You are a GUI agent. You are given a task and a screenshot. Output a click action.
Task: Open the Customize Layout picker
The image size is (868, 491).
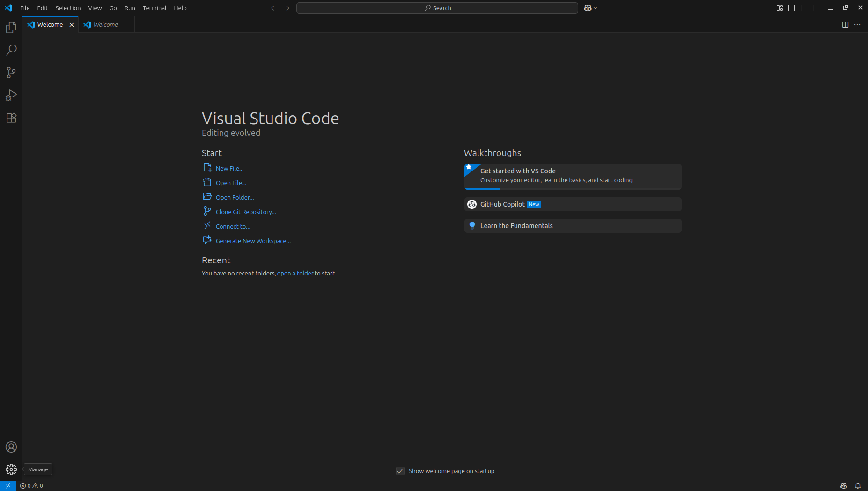780,7
